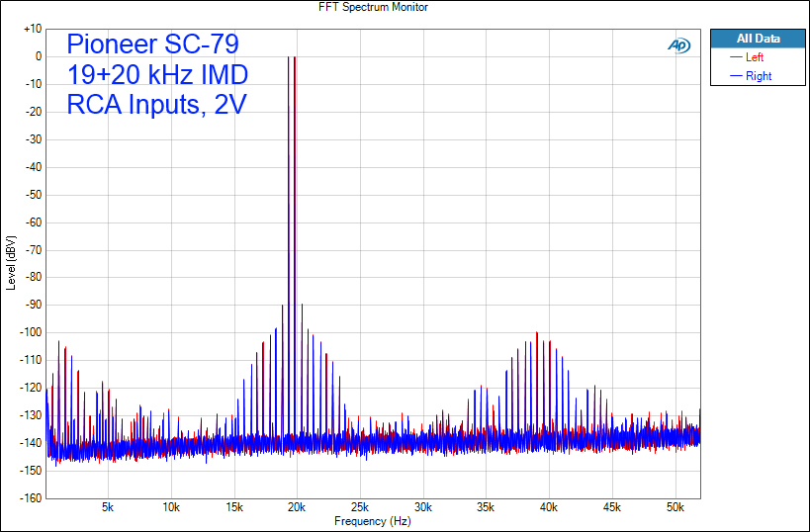Click the 40k frequency axis tick
Viewport: 810px width, 532px height.
click(x=549, y=507)
